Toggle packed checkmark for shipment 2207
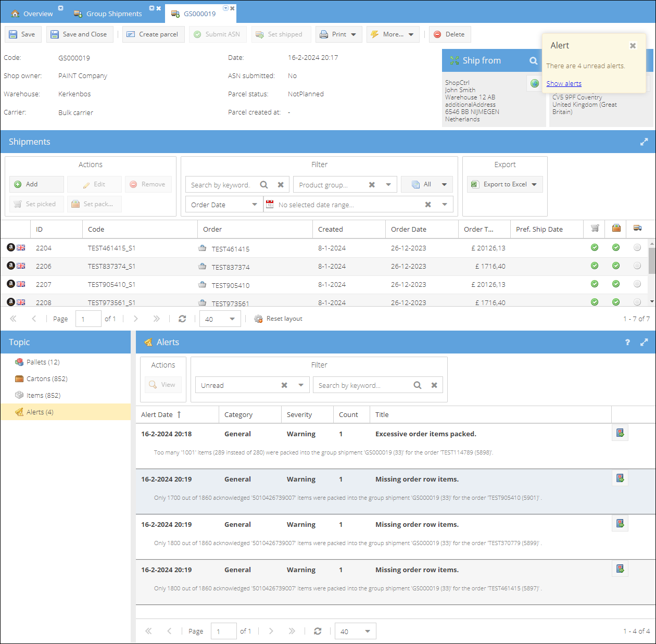This screenshot has height=644, width=656. (x=616, y=284)
